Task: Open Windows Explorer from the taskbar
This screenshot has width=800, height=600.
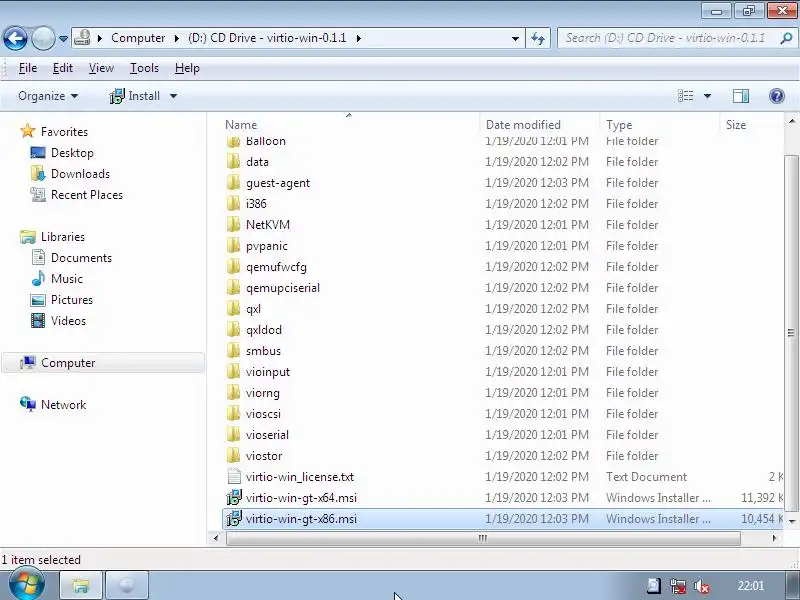Action: tap(81, 585)
